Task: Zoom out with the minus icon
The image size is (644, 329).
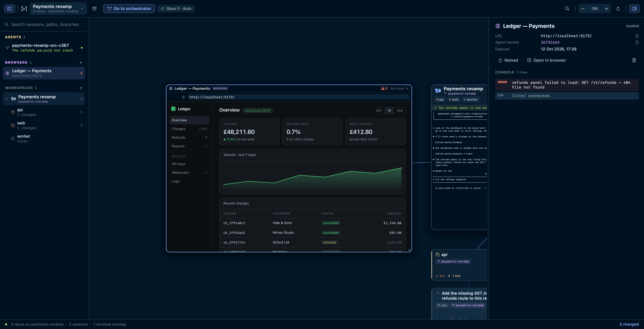Action: tap(583, 9)
